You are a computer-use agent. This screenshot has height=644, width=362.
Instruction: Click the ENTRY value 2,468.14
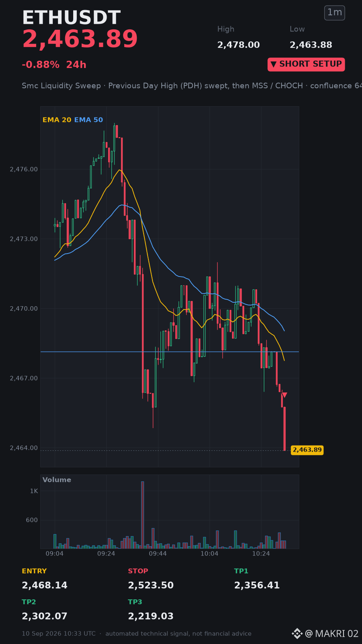pyautogui.click(x=45, y=585)
